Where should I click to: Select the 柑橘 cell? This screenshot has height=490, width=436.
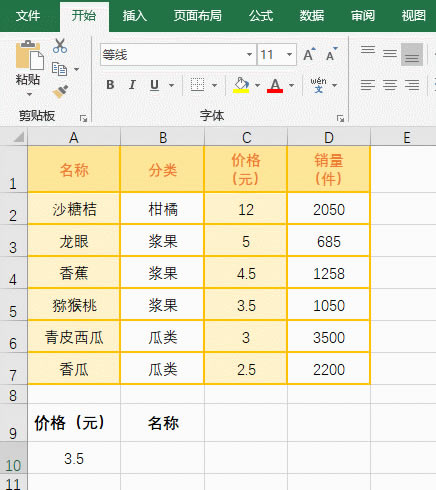click(x=163, y=209)
